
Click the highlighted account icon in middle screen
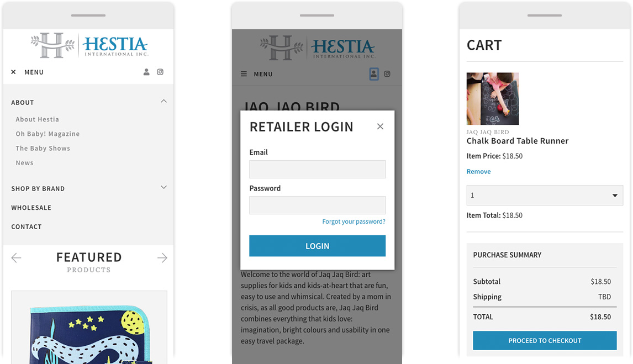374,74
